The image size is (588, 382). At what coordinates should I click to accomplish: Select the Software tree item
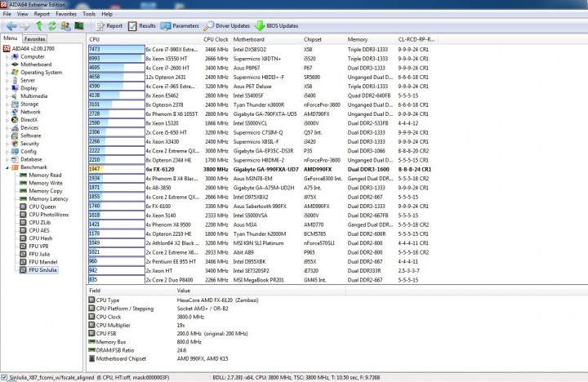[x=26, y=135]
